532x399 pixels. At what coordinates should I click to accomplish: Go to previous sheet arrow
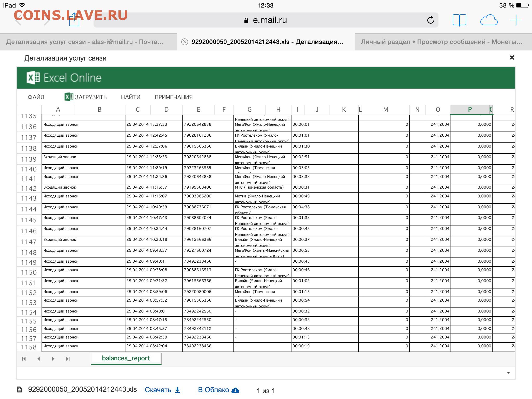point(39,359)
